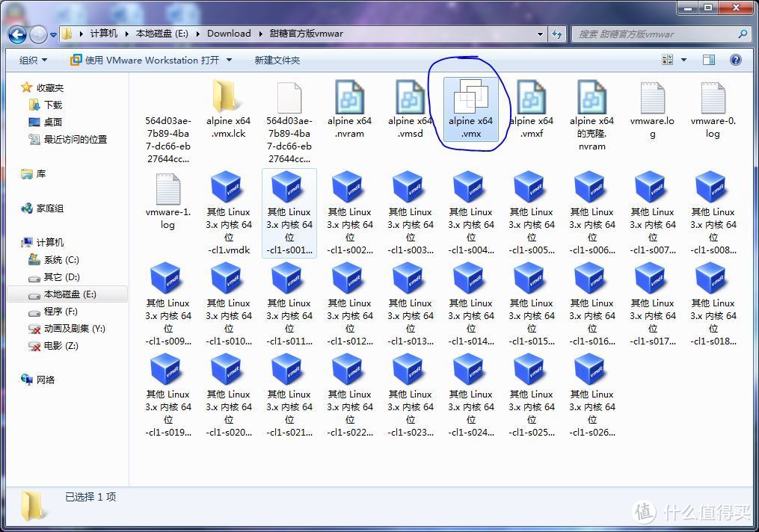Click the Help question mark icon
Image resolution: width=759 pixels, height=532 pixels.
pos(735,60)
